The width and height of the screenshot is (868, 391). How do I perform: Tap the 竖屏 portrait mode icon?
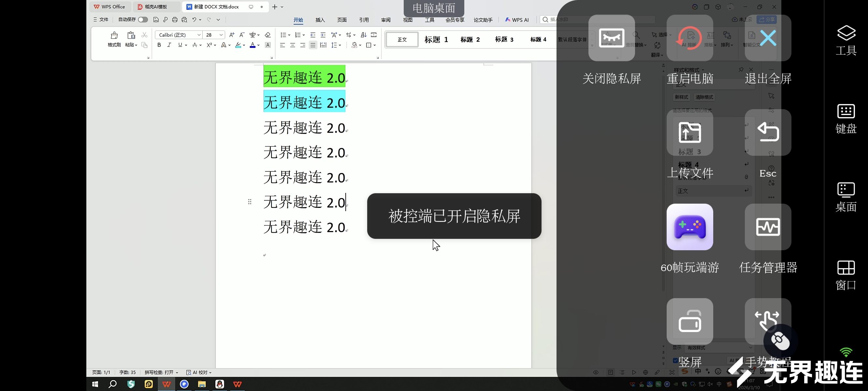689,321
